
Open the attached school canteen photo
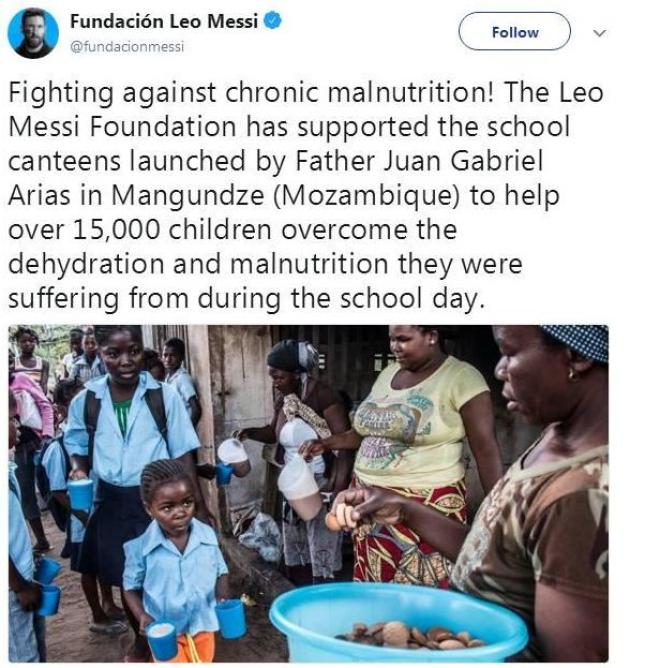[308, 494]
